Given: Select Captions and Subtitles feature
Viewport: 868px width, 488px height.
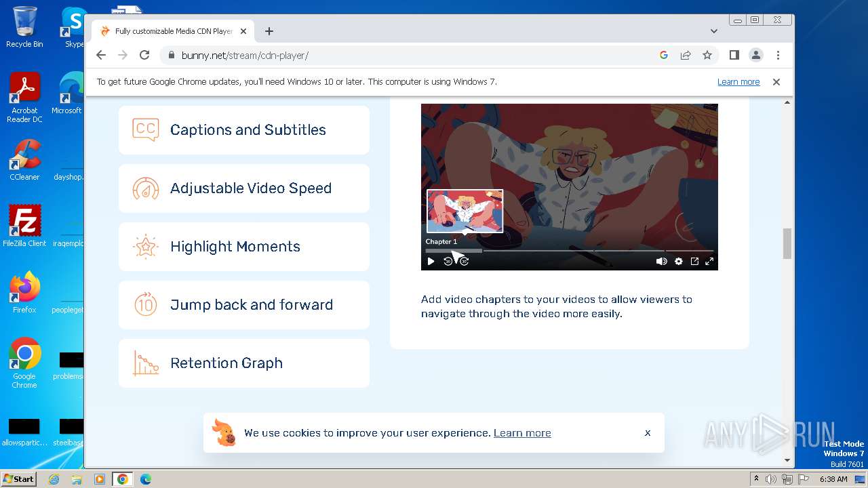Looking at the screenshot, I should click(244, 129).
